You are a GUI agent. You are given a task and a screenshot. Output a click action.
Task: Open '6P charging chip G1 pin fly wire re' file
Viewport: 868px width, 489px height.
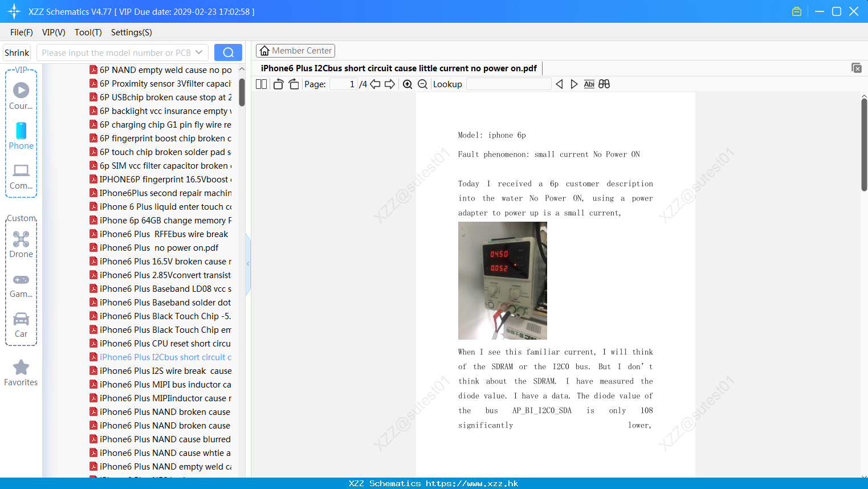coord(161,125)
